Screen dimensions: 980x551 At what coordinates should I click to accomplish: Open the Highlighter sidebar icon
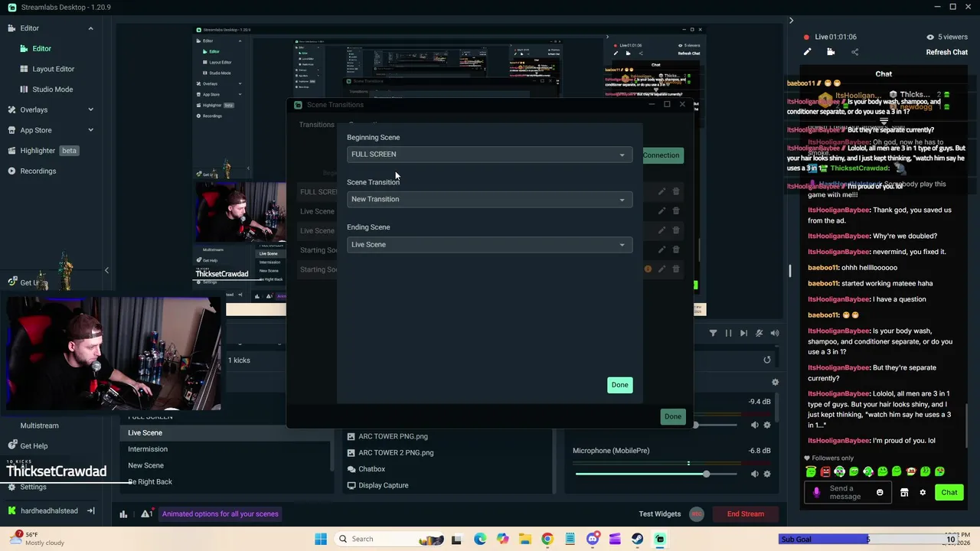(x=11, y=151)
